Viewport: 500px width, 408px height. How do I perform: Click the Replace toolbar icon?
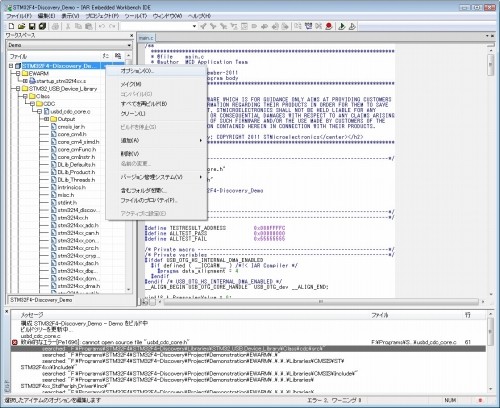point(234,26)
